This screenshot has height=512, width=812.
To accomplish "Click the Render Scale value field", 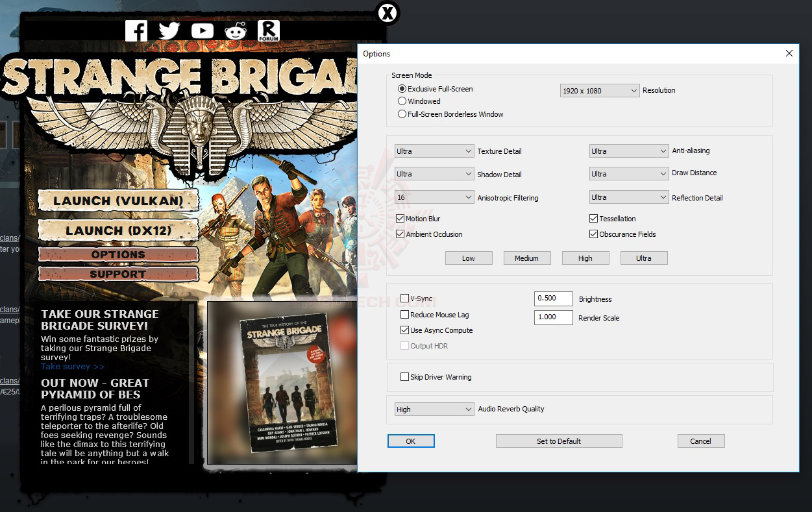I will tap(554, 317).
